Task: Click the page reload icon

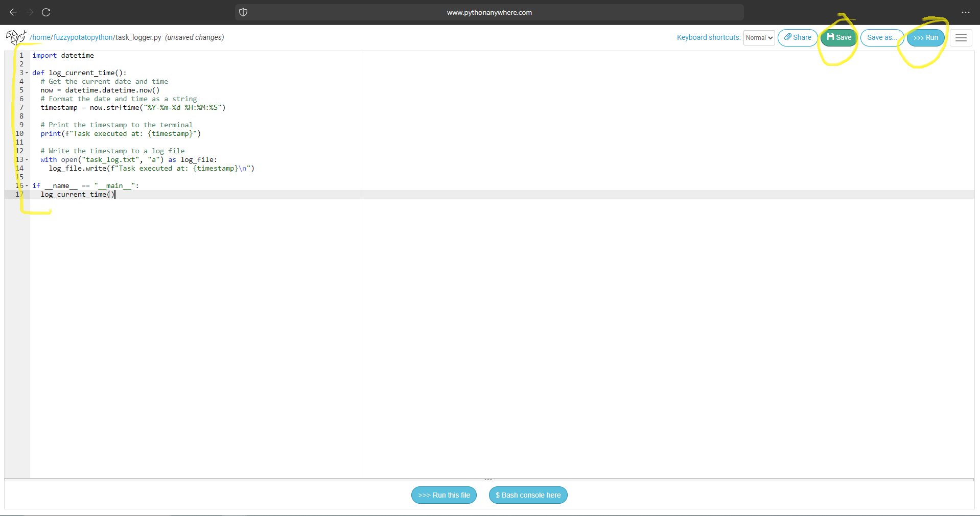Action: pos(45,12)
